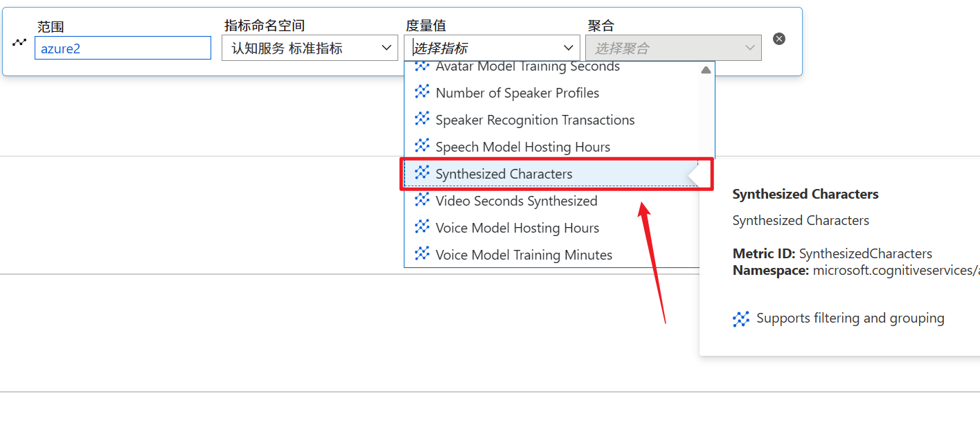
Task: Click the Speaker Recognition Transactions metric icon
Action: tap(422, 119)
